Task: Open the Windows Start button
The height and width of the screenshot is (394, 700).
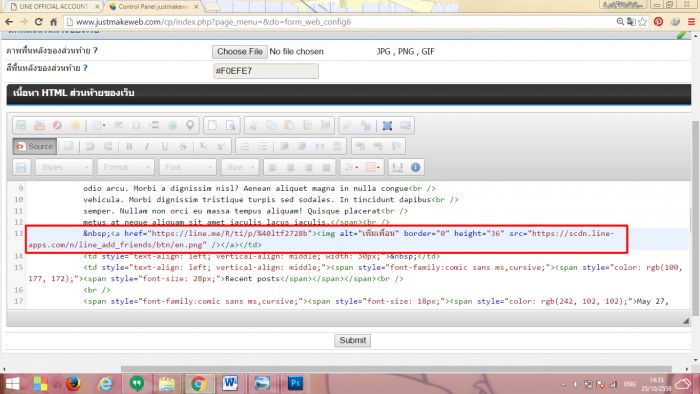Action: point(12,384)
